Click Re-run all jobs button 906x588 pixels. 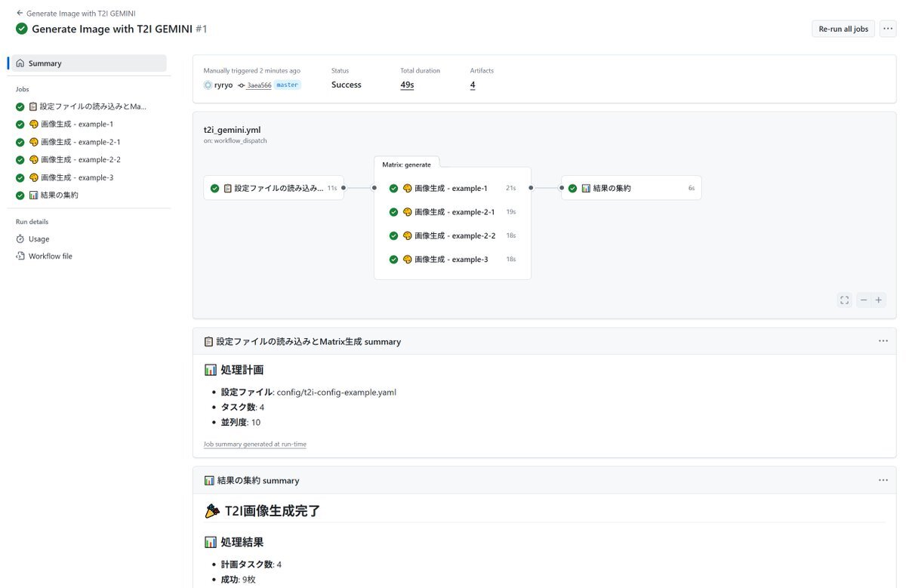pyautogui.click(x=843, y=29)
